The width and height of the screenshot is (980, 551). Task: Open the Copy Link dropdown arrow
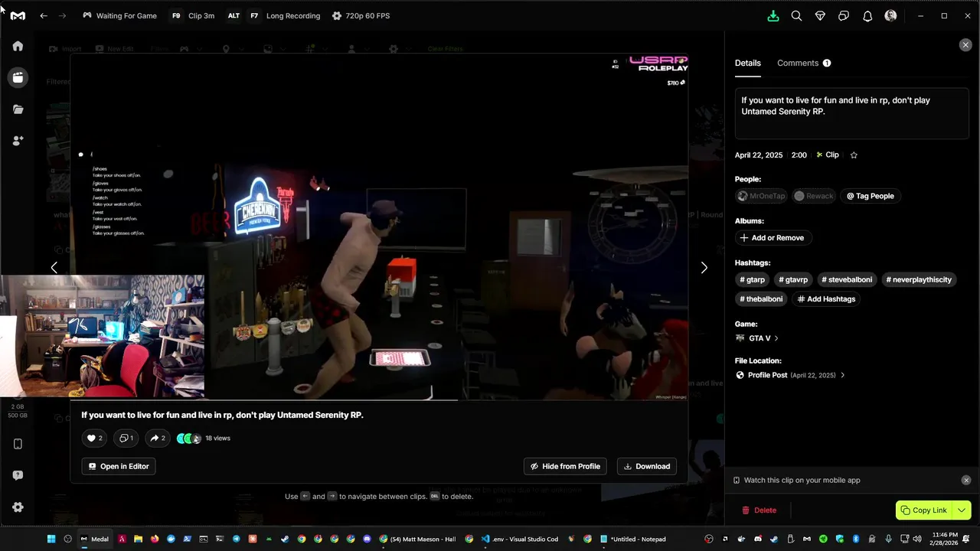coord(962,510)
